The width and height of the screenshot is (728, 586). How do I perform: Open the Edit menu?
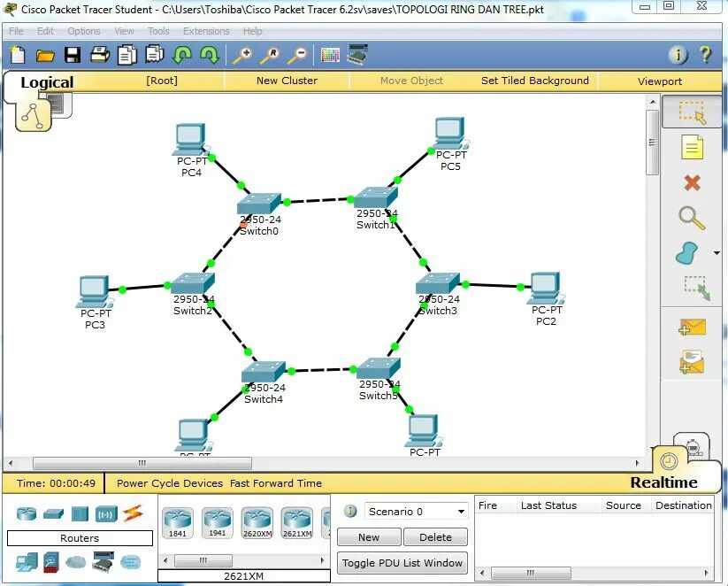[45, 31]
